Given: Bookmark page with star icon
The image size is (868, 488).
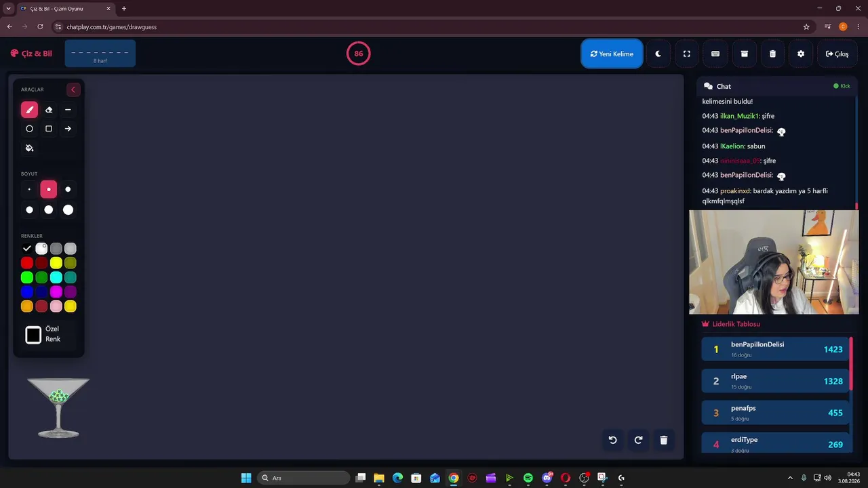Looking at the screenshot, I should point(806,26).
